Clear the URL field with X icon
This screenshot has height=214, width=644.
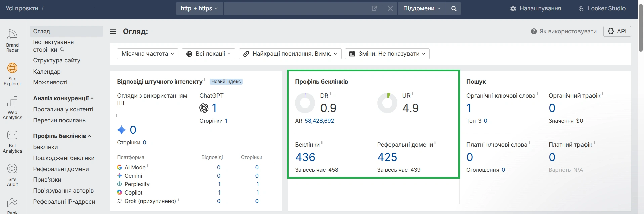[x=390, y=8]
